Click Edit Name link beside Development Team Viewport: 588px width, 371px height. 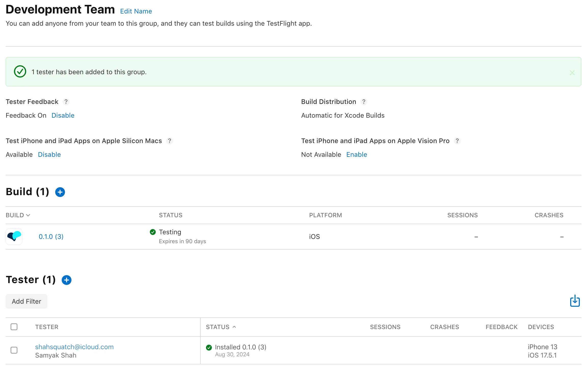coord(136,11)
